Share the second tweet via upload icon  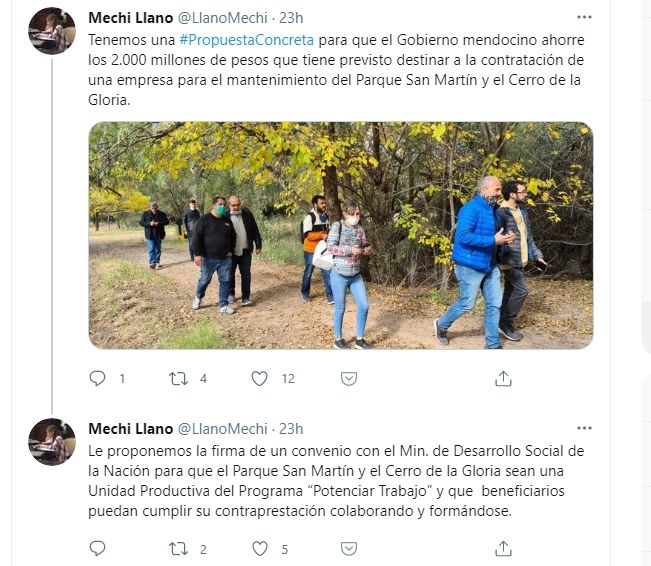pyautogui.click(x=503, y=549)
